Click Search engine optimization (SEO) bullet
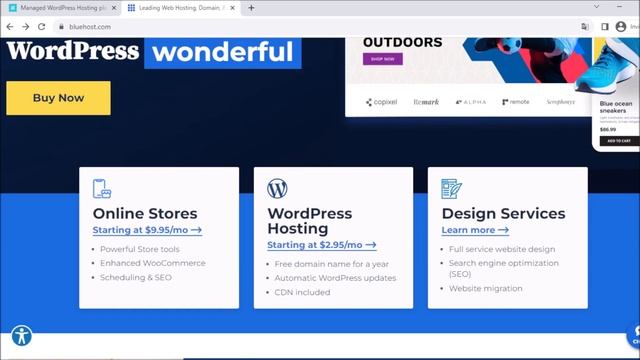The width and height of the screenshot is (640, 360). [504, 269]
